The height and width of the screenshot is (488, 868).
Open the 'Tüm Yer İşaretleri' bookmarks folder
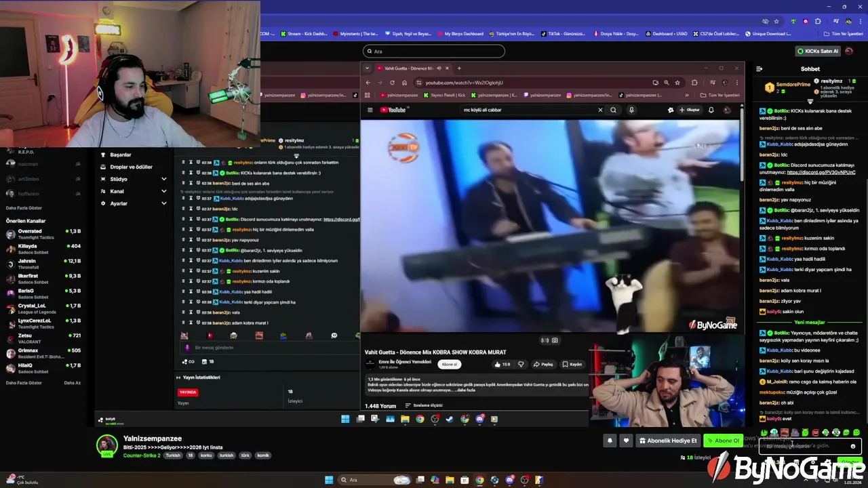[720, 95]
